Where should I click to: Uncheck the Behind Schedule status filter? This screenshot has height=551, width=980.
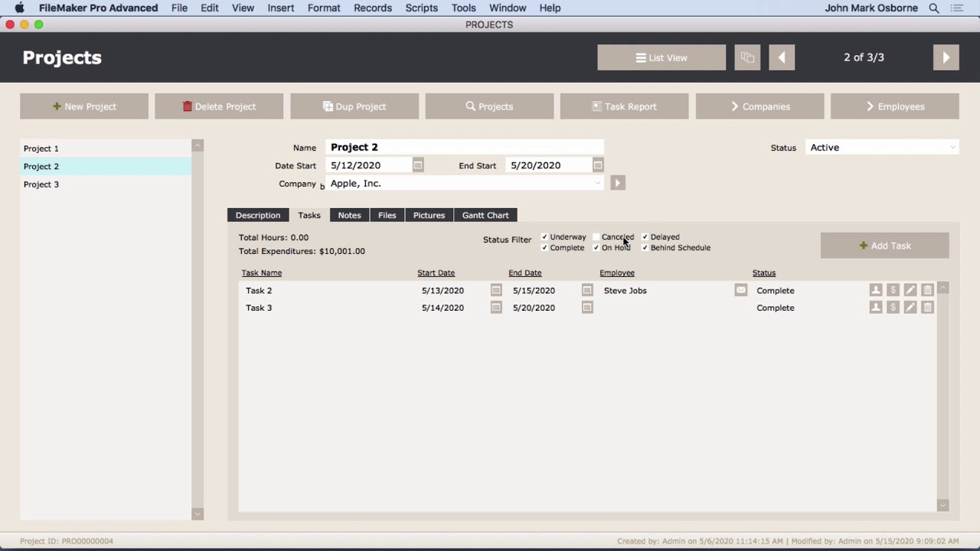coord(645,248)
